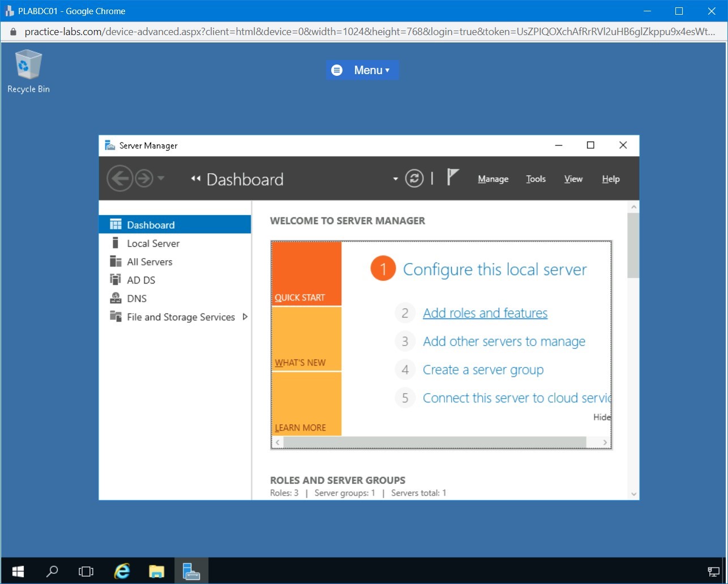Click the Chrome site lock icon
This screenshot has width=728, height=584.
[x=14, y=32]
